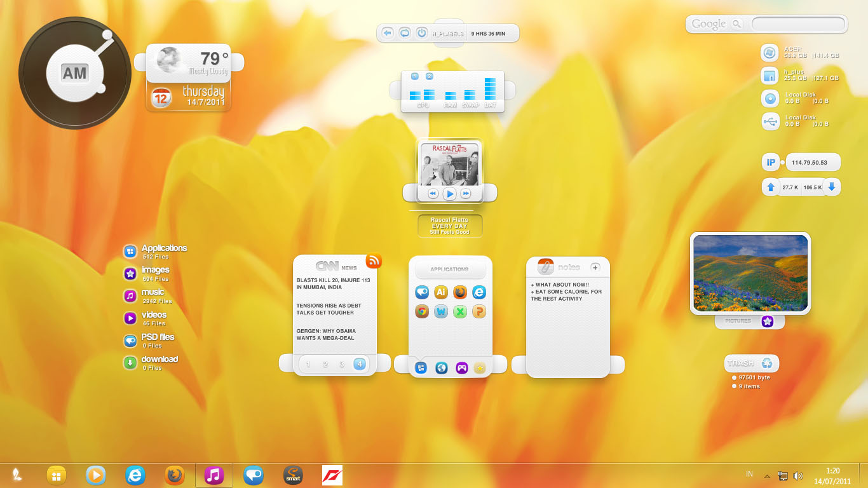Open Firefox in the Applications widget
Viewport: 868px width, 488px height.
pyautogui.click(x=460, y=292)
